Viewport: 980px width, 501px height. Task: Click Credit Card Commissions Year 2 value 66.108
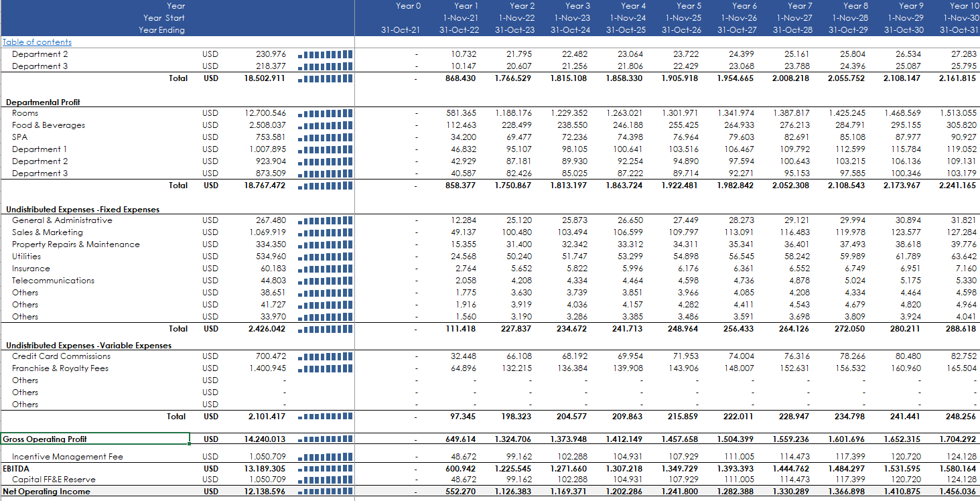[x=520, y=356]
